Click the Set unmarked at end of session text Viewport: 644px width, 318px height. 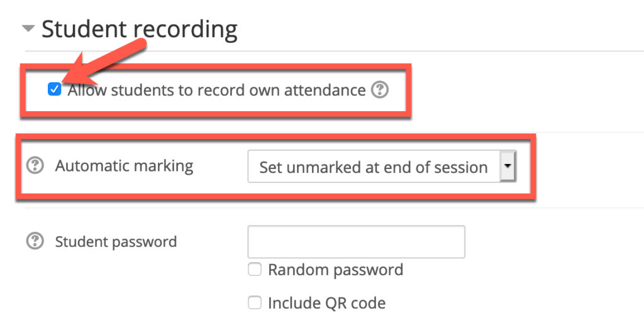(373, 167)
